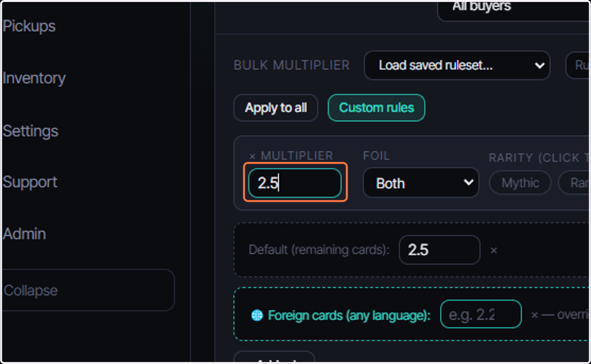The image size is (591, 364).
Task: Open the Support sidebar item
Action: [30, 182]
